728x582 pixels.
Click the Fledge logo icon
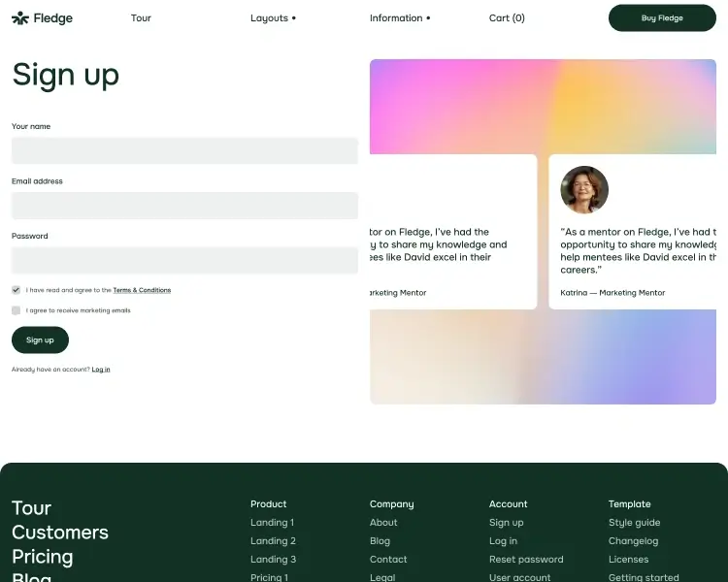(x=20, y=18)
